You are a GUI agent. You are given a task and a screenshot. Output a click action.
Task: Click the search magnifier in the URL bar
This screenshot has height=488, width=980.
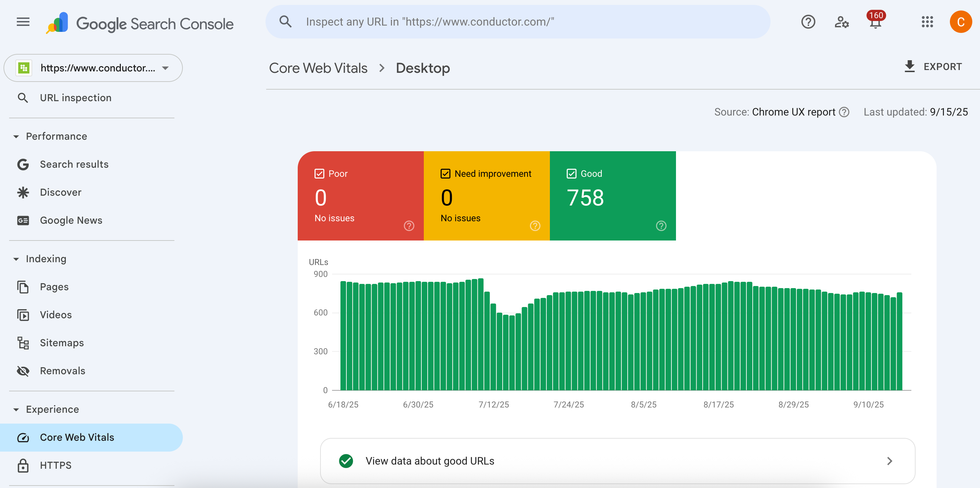click(x=285, y=22)
